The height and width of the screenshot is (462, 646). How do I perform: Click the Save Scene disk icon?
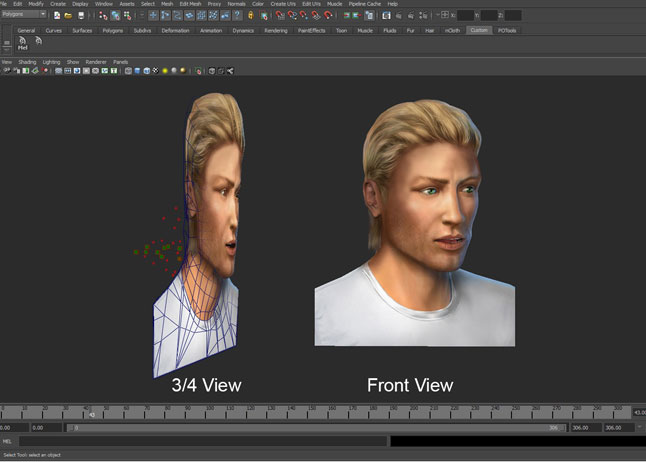(79, 15)
